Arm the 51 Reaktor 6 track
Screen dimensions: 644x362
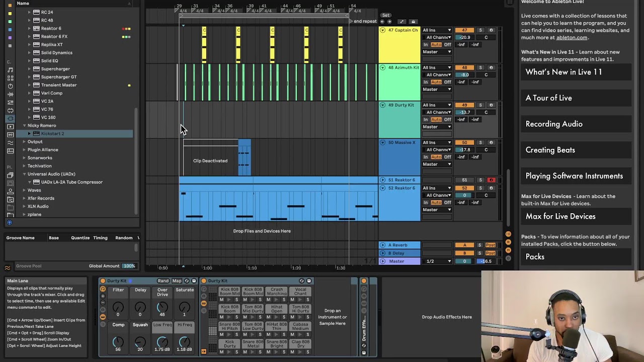coord(491,180)
